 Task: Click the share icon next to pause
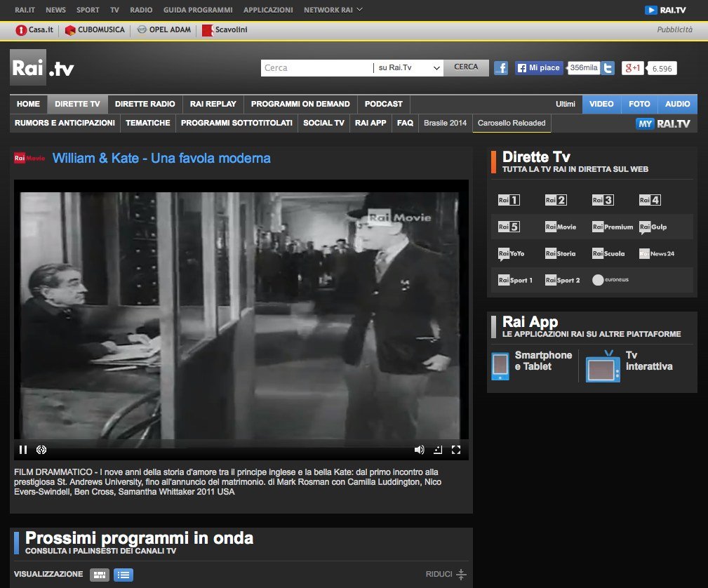pyautogui.click(x=41, y=450)
